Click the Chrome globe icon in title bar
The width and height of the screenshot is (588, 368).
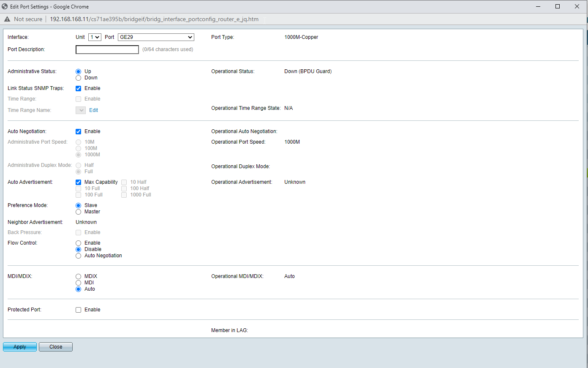pos(5,6)
